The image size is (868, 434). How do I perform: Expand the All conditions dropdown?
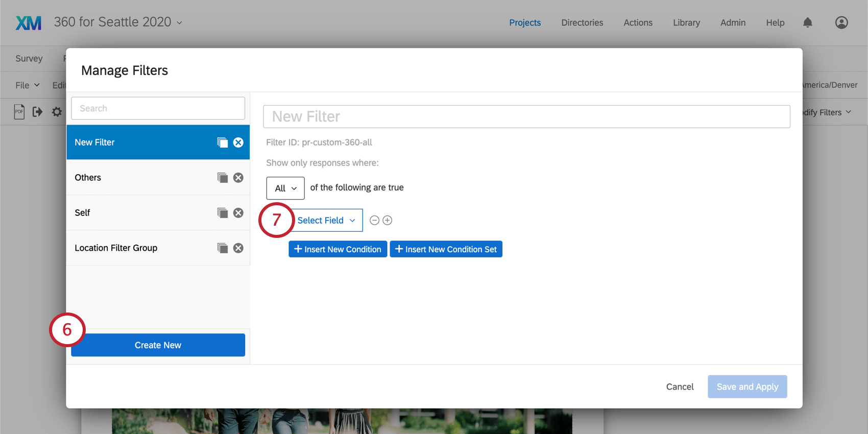[285, 188]
